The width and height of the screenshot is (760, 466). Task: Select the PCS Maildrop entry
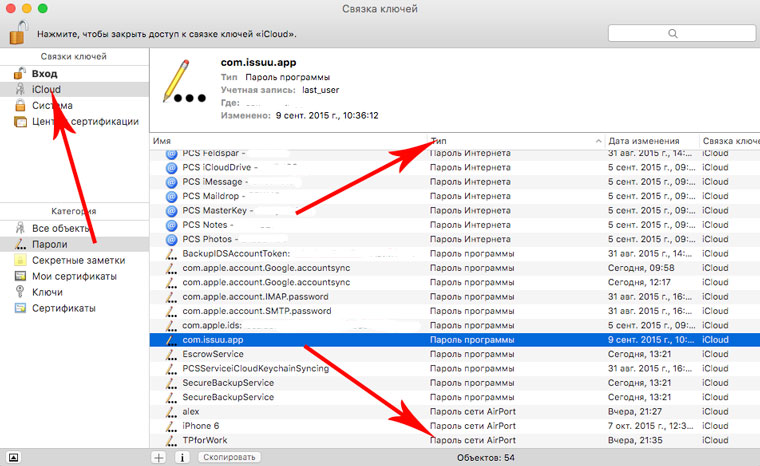[455, 196]
